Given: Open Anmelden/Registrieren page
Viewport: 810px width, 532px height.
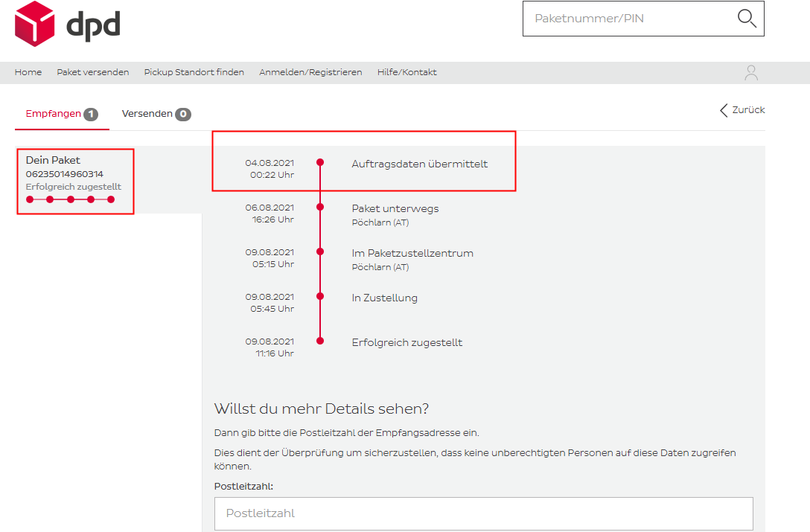Looking at the screenshot, I should tap(310, 72).
